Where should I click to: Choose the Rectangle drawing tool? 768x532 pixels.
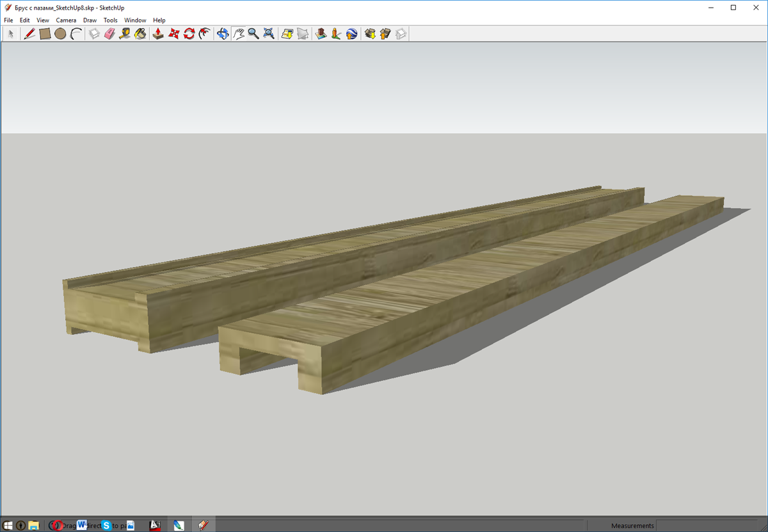(45, 34)
